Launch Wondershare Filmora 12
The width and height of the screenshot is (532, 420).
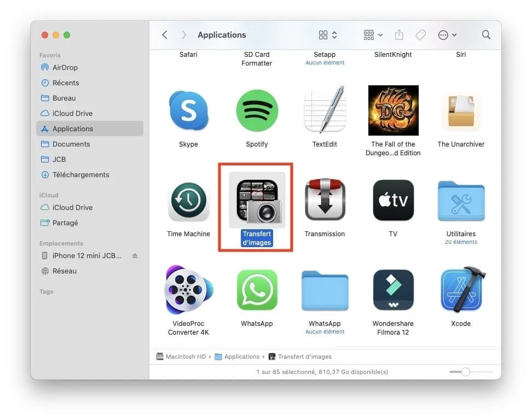(x=393, y=289)
